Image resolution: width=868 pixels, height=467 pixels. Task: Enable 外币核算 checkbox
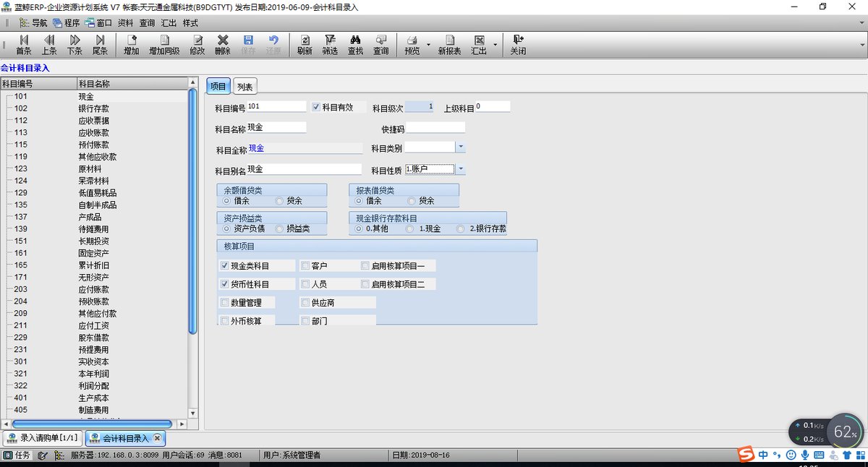[224, 320]
